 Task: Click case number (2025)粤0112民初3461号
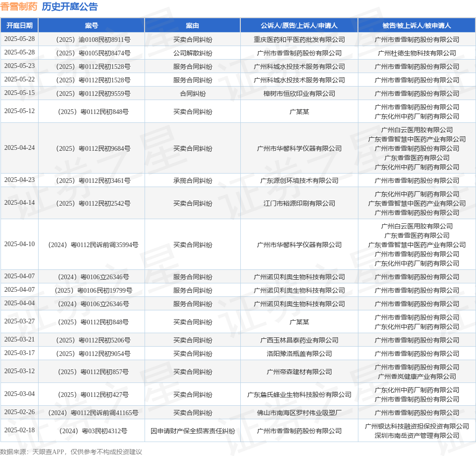click(93, 181)
